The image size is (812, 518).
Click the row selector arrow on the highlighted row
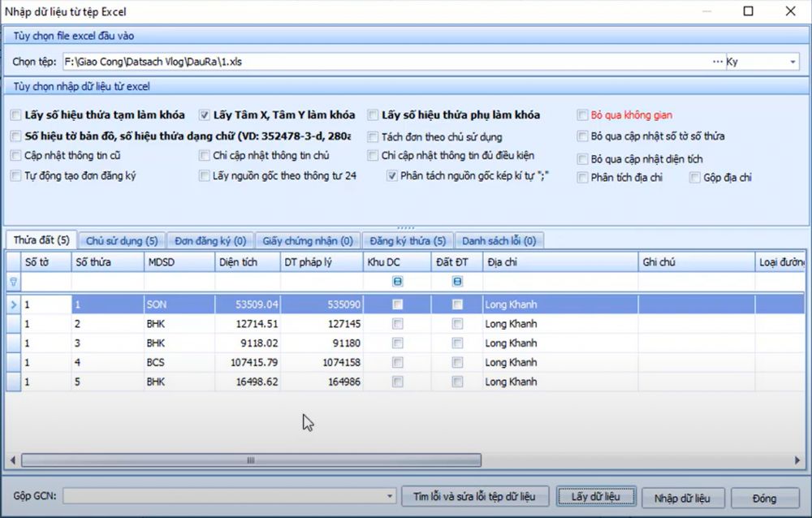tap(13, 304)
